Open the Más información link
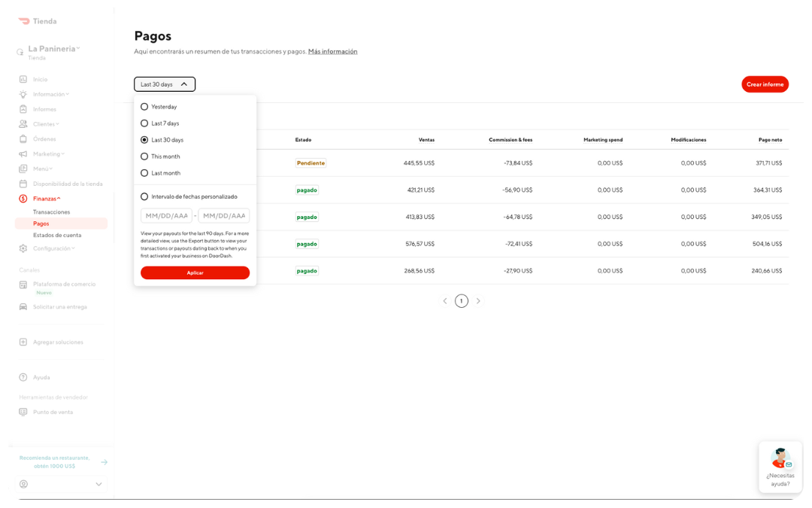The height and width of the screenshot is (508, 812). pos(332,51)
